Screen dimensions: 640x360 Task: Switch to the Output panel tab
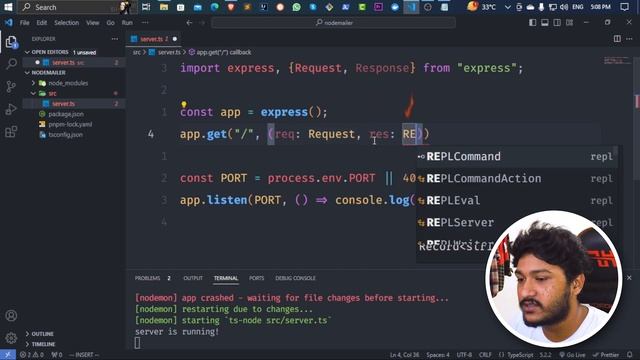(x=193, y=278)
